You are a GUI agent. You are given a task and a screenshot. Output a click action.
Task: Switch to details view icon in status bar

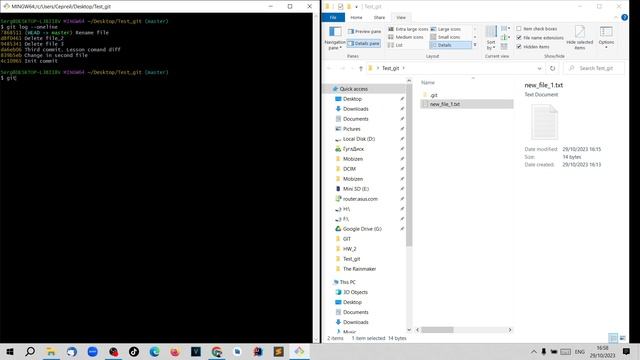(613, 338)
